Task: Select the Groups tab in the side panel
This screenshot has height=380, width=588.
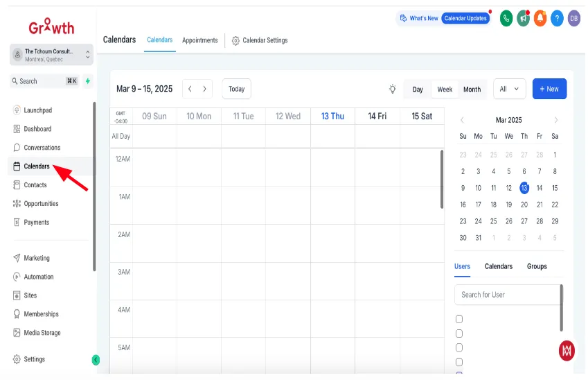Action: tap(537, 266)
